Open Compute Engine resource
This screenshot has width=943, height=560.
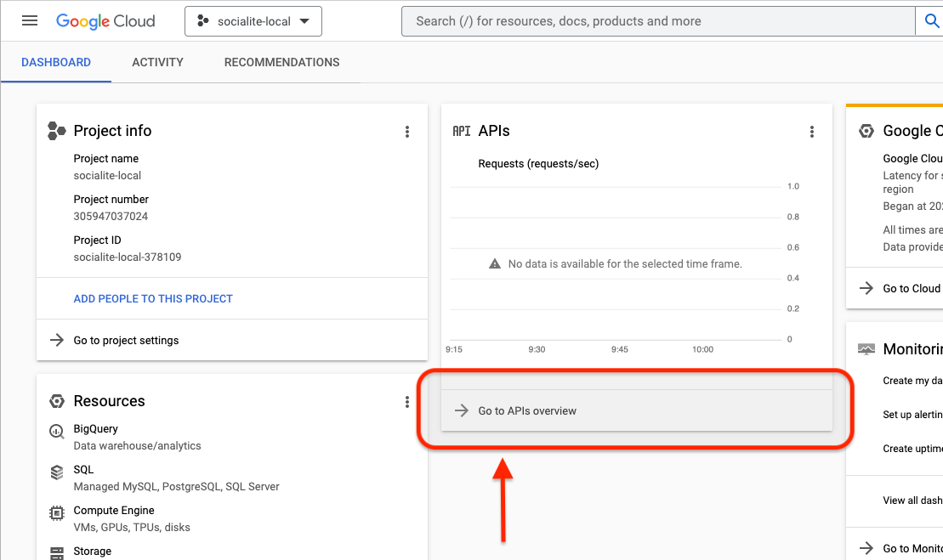click(x=114, y=510)
